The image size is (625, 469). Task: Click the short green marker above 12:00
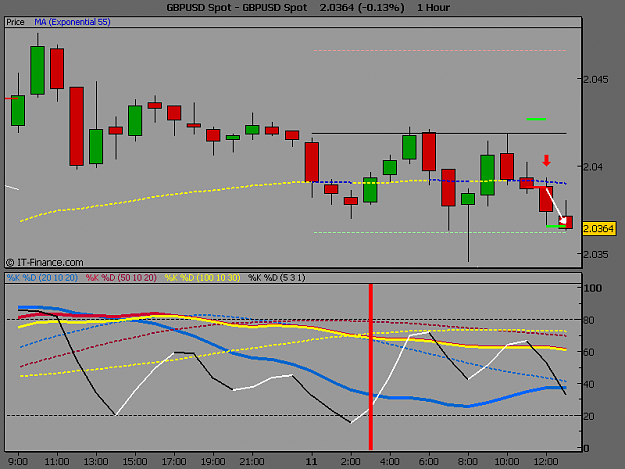pyautogui.click(x=536, y=119)
